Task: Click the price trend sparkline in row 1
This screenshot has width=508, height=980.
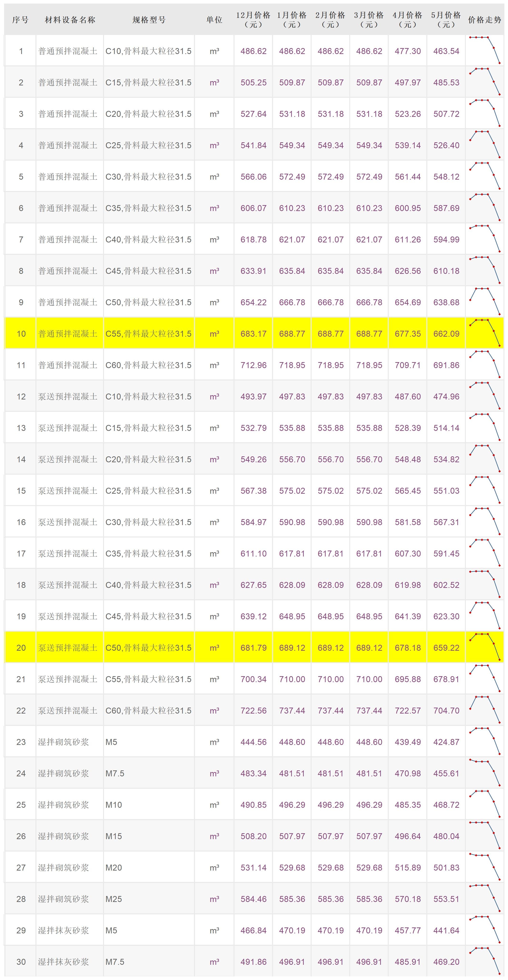Action: (x=484, y=50)
